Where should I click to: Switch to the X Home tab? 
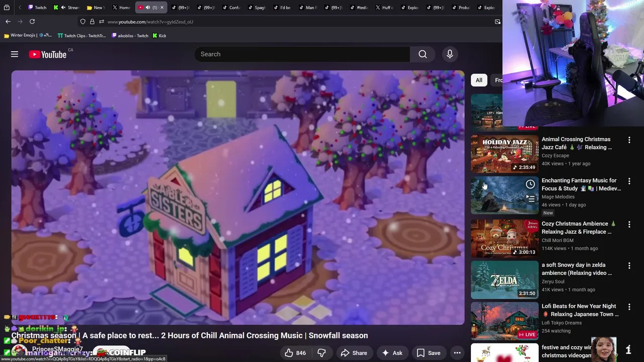click(x=121, y=8)
